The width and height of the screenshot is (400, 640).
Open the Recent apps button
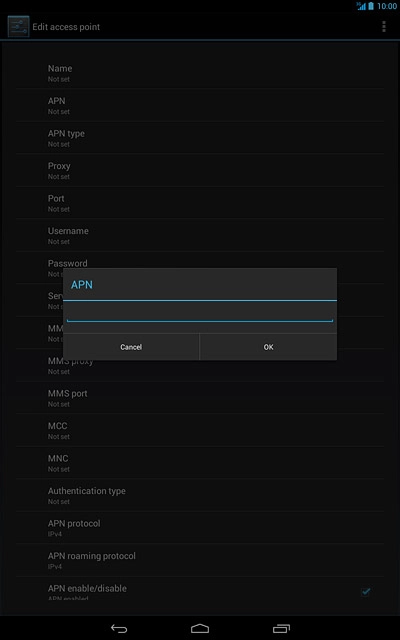(281, 628)
